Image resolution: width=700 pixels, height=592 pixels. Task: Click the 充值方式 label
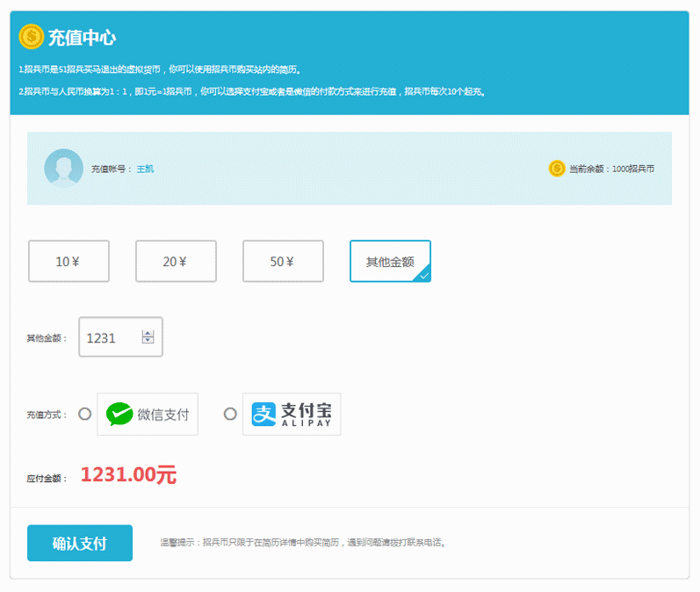(47, 415)
